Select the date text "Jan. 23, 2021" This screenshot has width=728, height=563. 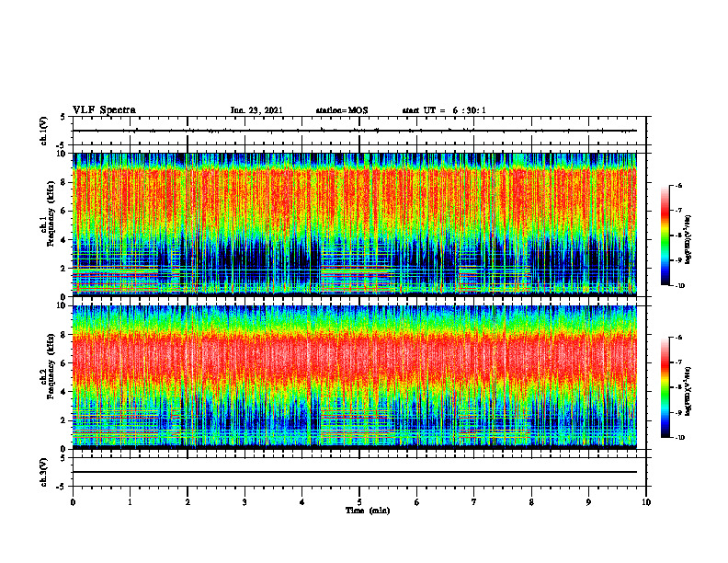256,110
